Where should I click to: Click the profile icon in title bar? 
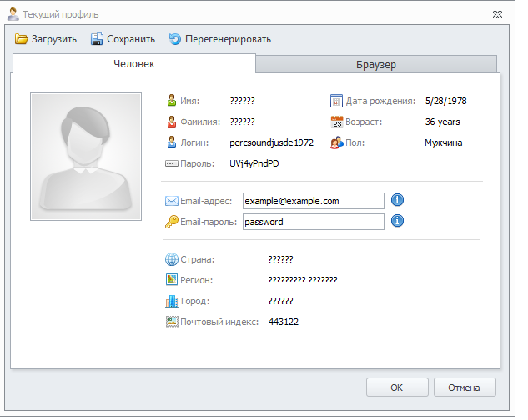point(13,14)
